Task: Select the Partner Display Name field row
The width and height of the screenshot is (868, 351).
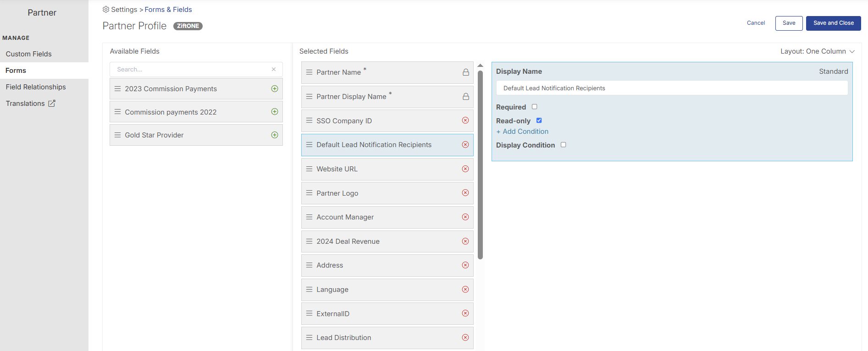Action: click(387, 97)
